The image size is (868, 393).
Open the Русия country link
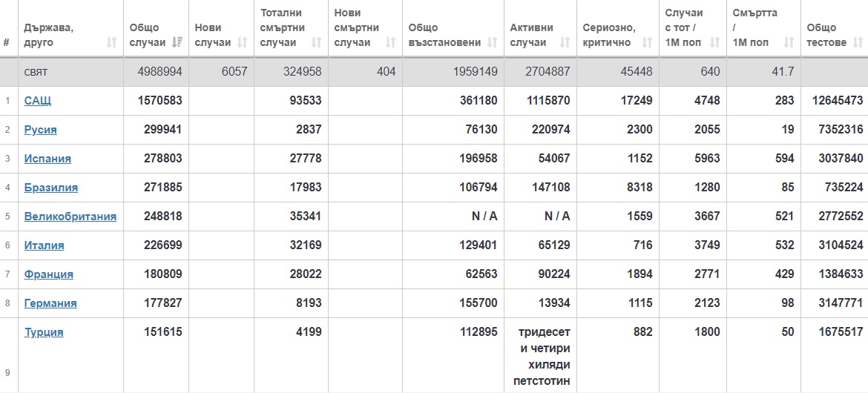point(40,130)
